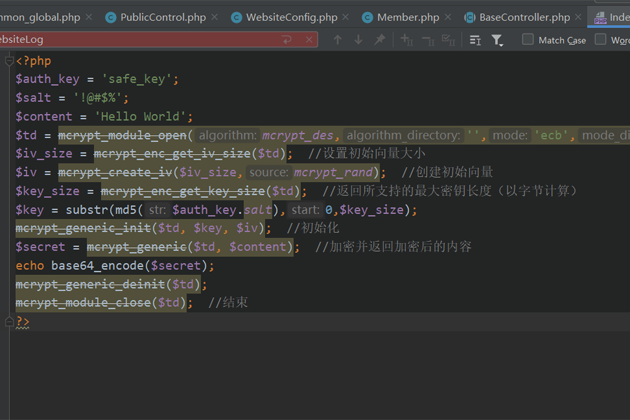Collapse fold marker at closing ?> tag

point(9,321)
